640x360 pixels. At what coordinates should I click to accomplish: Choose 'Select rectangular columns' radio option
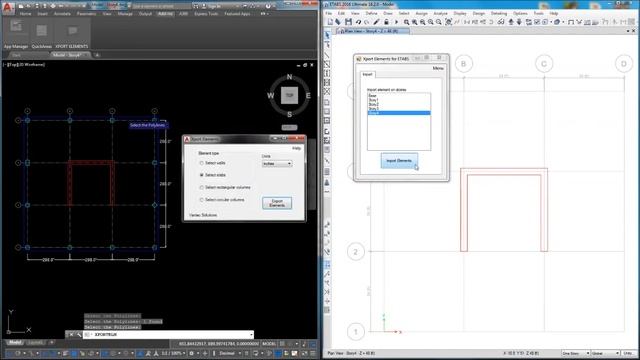(201, 187)
